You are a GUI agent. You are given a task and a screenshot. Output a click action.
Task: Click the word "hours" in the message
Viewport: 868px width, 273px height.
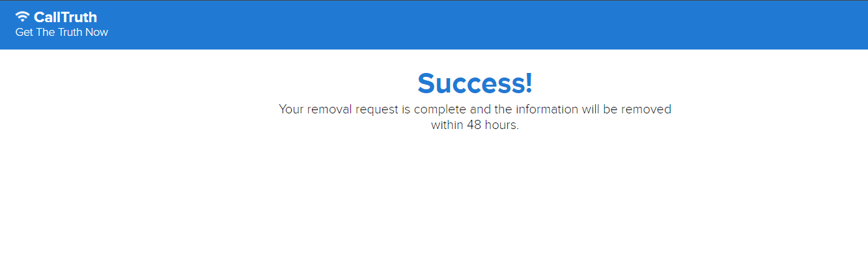(x=500, y=125)
